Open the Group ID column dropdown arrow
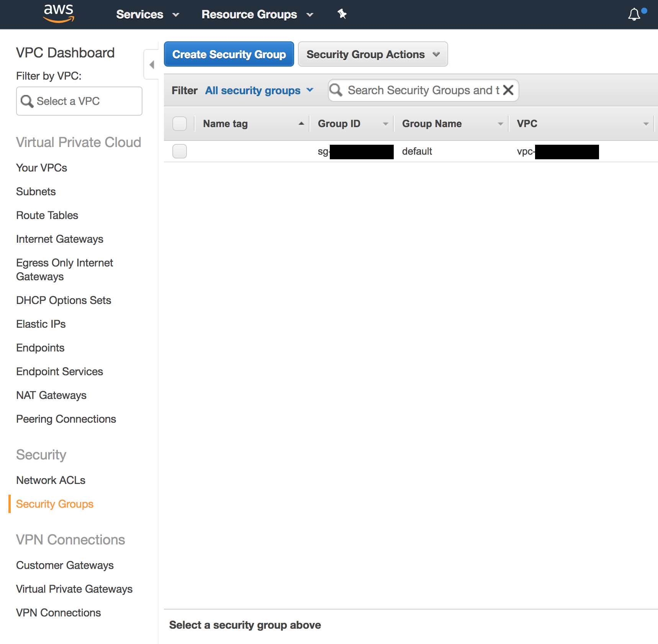This screenshot has width=658, height=644. pyautogui.click(x=385, y=124)
